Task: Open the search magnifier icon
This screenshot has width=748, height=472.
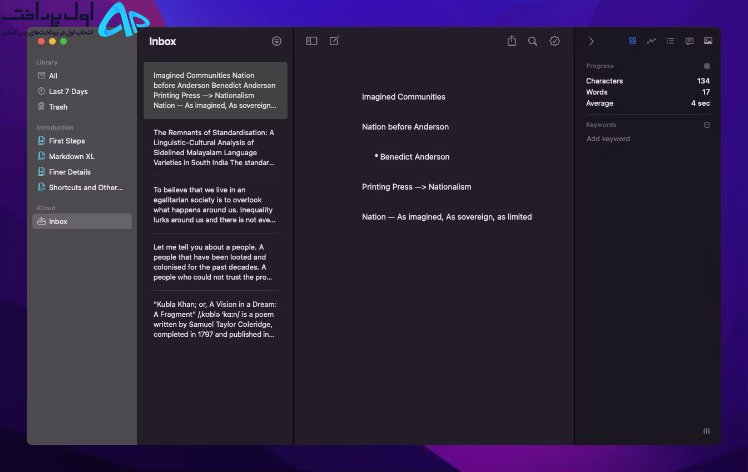Action: (x=532, y=42)
